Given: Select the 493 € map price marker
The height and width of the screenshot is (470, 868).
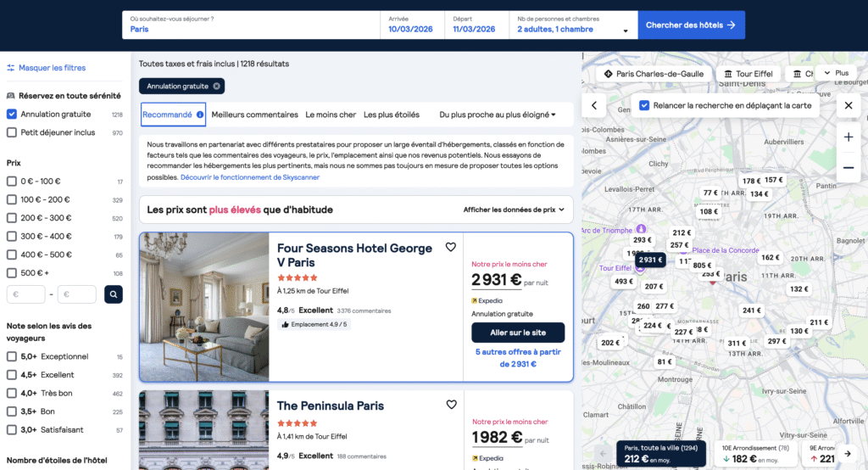Looking at the screenshot, I should [x=623, y=282].
